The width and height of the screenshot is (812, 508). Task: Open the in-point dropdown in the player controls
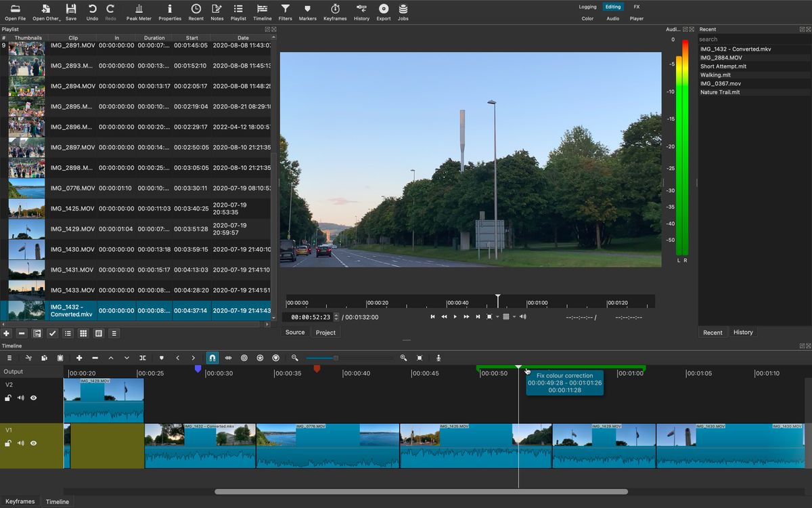click(497, 316)
